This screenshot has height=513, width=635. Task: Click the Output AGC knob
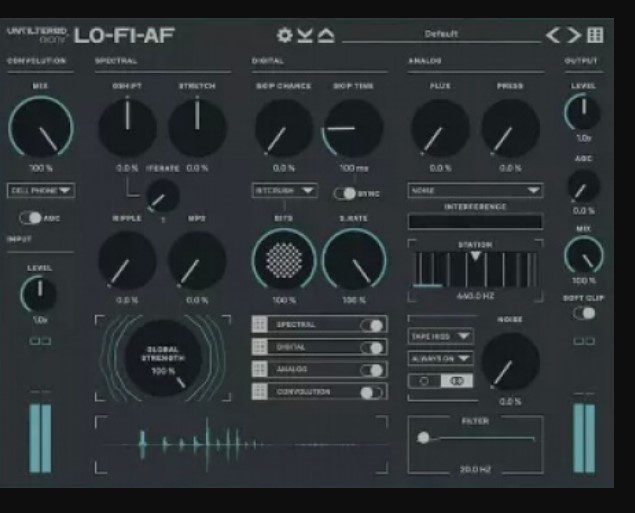point(584,186)
